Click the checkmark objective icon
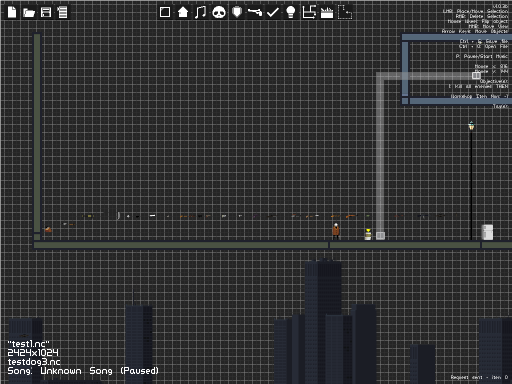This screenshot has width=512, height=384. tap(273, 12)
